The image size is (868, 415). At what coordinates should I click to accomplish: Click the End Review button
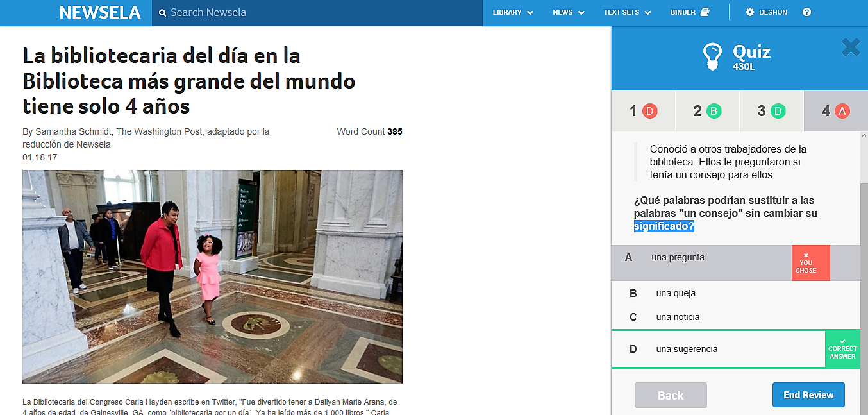coord(808,394)
